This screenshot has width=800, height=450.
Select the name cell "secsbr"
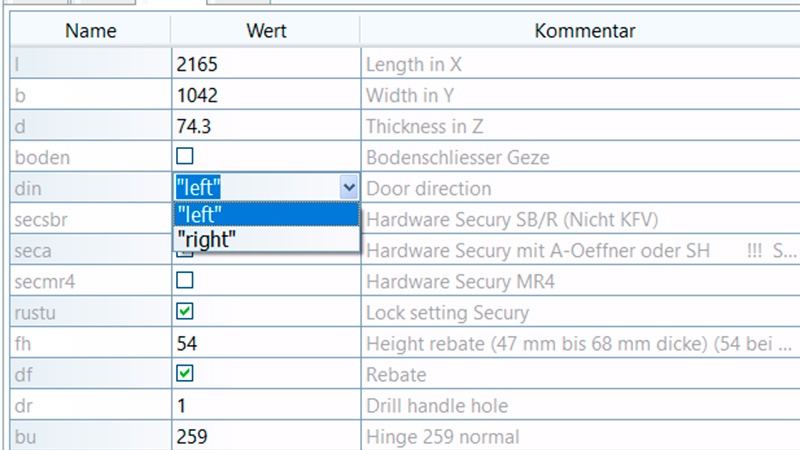pos(91,219)
